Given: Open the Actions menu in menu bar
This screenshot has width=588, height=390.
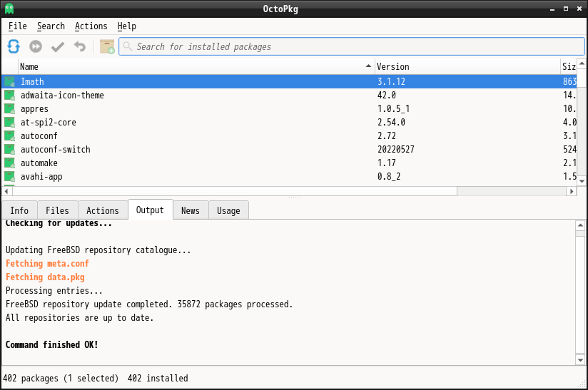Looking at the screenshot, I should (x=91, y=26).
